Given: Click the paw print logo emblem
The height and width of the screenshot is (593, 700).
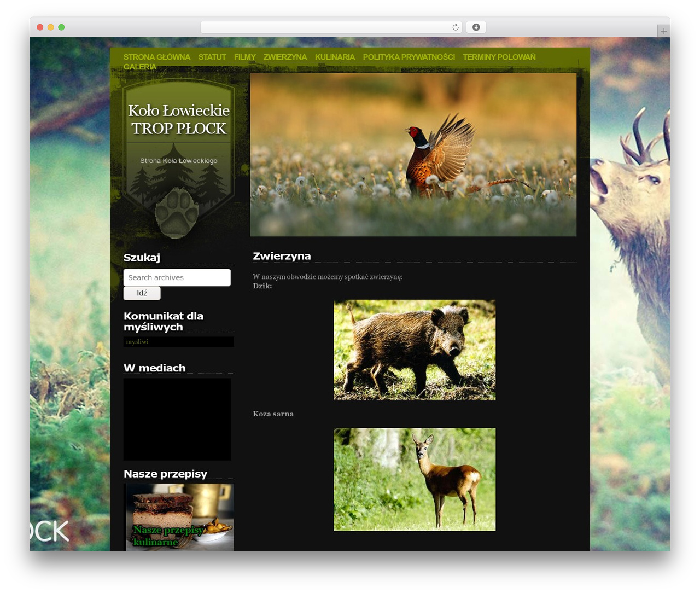Looking at the screenshot, I should coord(177,213).
